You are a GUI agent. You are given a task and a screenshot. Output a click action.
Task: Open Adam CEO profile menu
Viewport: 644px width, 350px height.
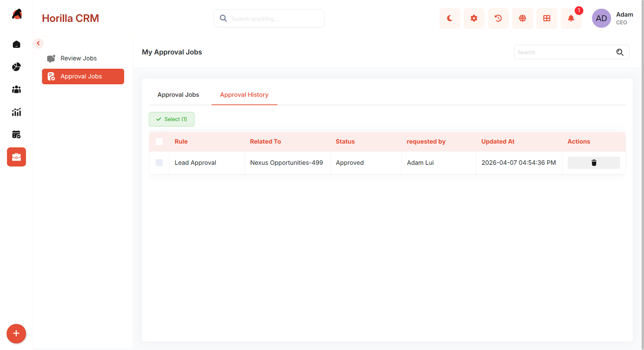612,19
